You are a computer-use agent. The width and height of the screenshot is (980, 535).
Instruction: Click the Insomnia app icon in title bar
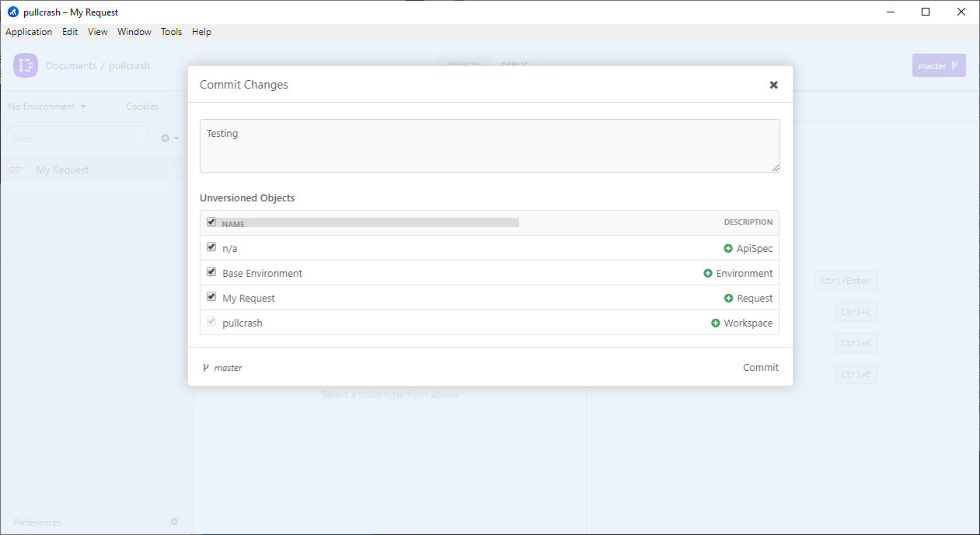12,12
